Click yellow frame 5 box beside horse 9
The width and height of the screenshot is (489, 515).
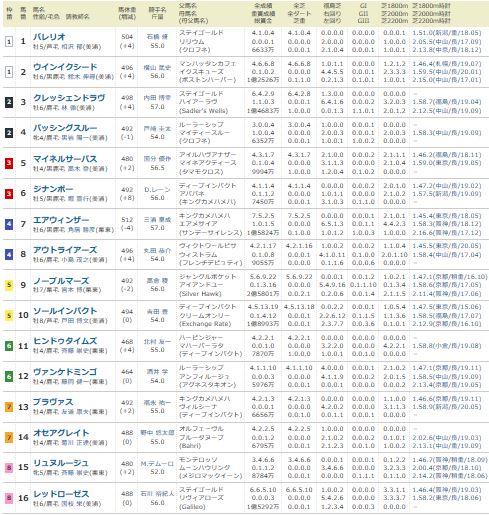(x=9, y=285)
